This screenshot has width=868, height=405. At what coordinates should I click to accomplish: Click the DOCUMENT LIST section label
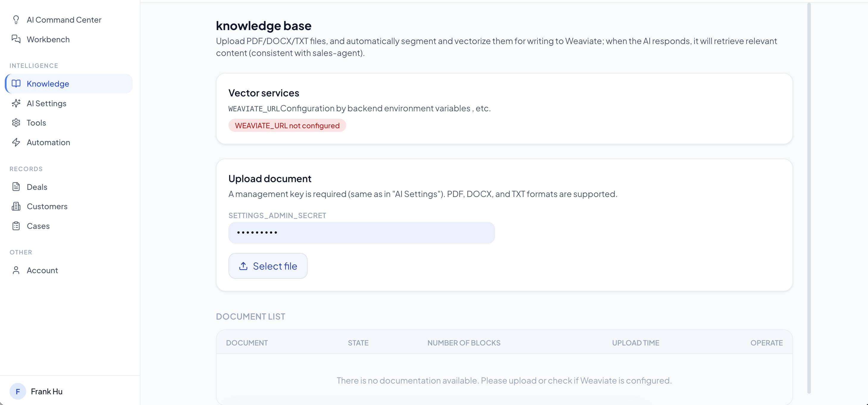(251, 317)
